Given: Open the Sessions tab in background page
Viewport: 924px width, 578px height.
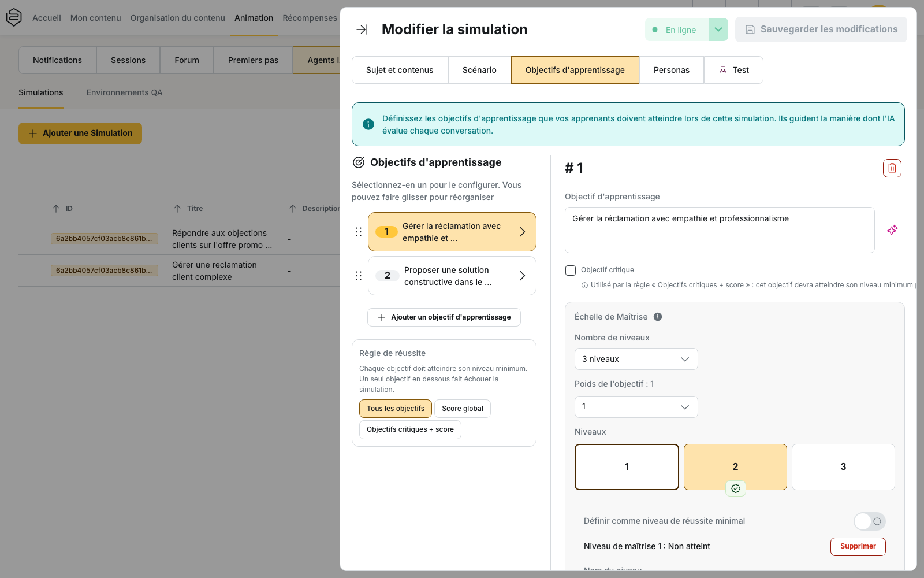Looking at the screenshot, I should tap(128, 60).
